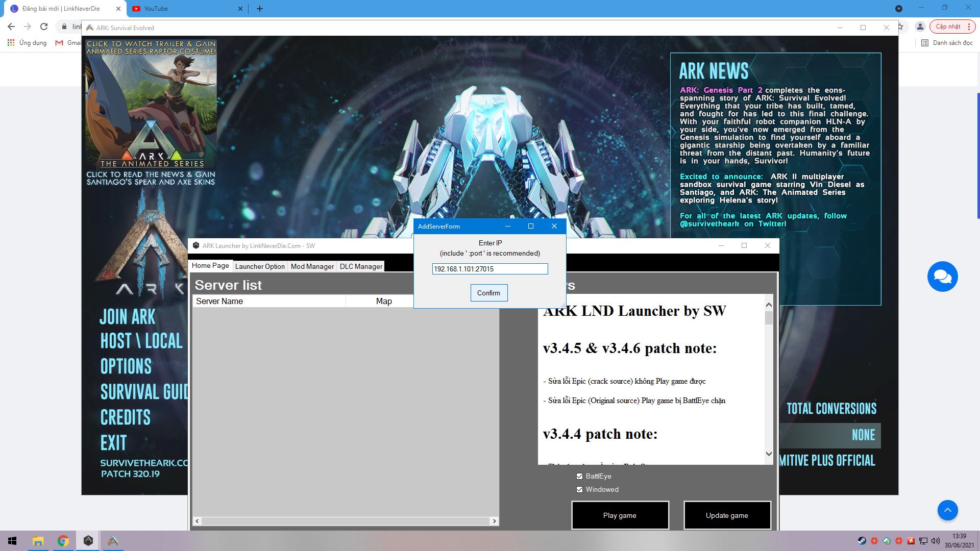Image resolution: width=980 pixels, height=551 pixels.
Task: Open the Mod Manager tab
Action: (312, 266)
